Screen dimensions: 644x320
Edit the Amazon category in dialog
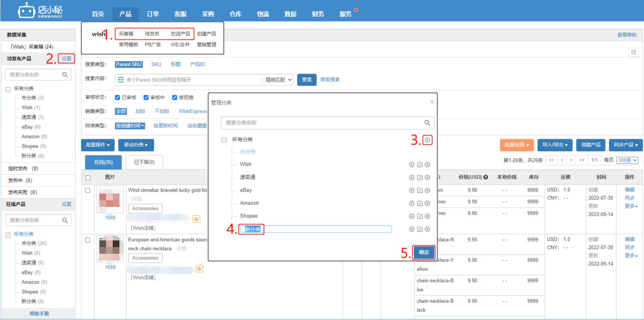420,203
